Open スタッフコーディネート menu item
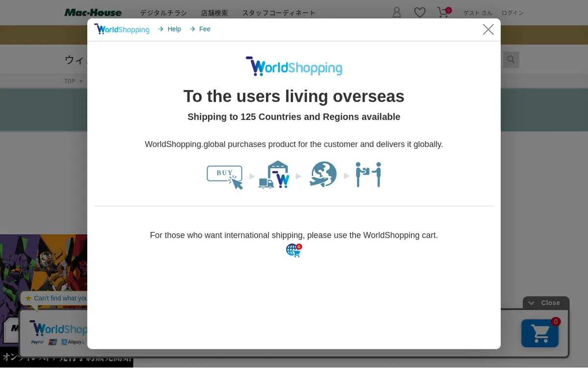Viewport: 588px width, 368px height. 279,13
